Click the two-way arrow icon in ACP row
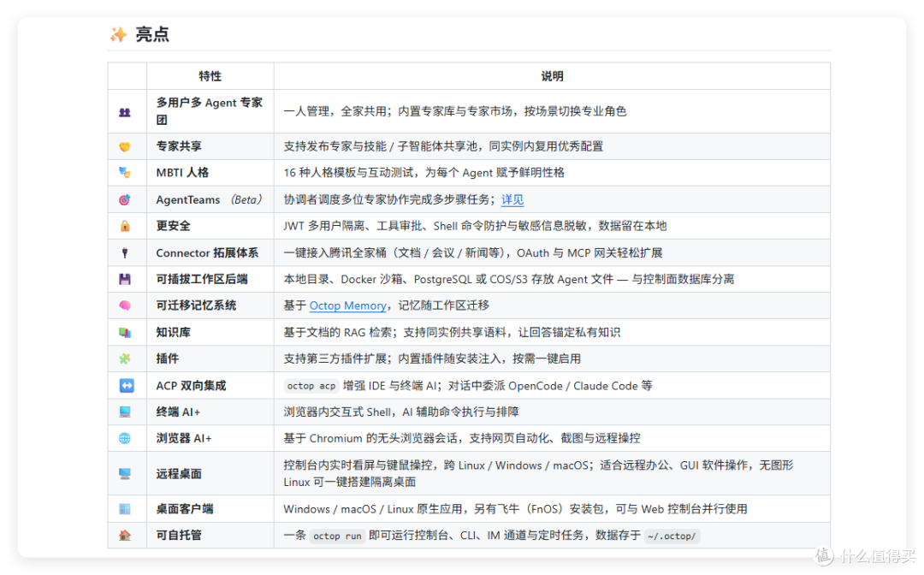This screenshot has height=575, width=924. 126,385
